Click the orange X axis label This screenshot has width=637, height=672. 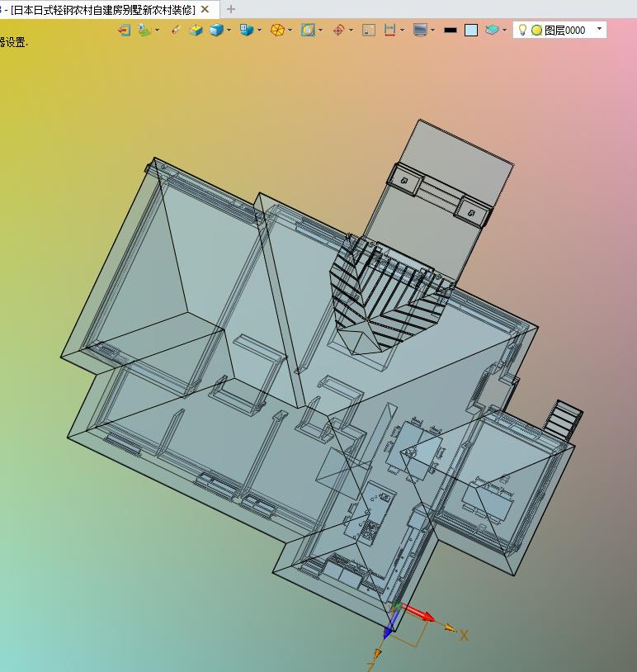464,635
